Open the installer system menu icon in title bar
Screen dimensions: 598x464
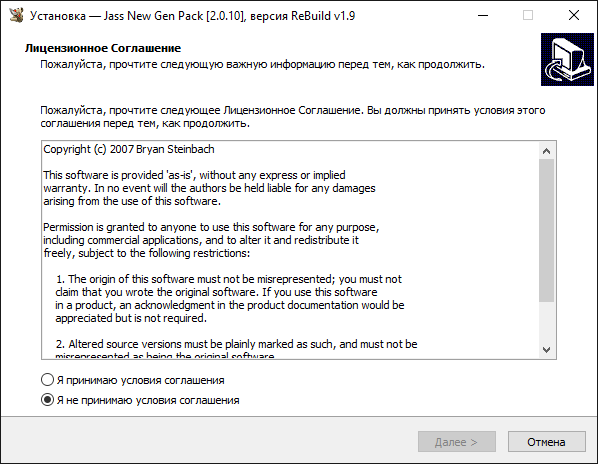pyautogui.click(x=16, y=15)
